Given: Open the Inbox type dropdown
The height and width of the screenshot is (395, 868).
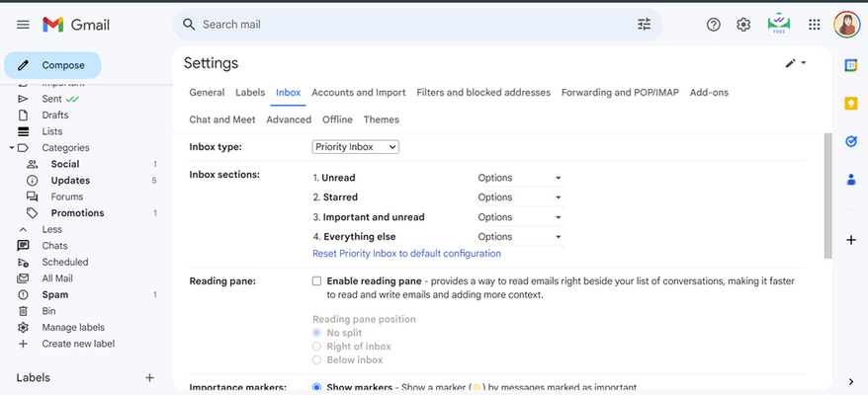Looking at the screenshot, I should click(356, 147).
